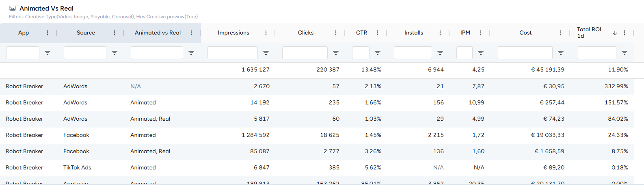Image resolution: width=644 pixels, height=193 pixels.
Task: Click the Source column filter input
Action: pos(85,53)
